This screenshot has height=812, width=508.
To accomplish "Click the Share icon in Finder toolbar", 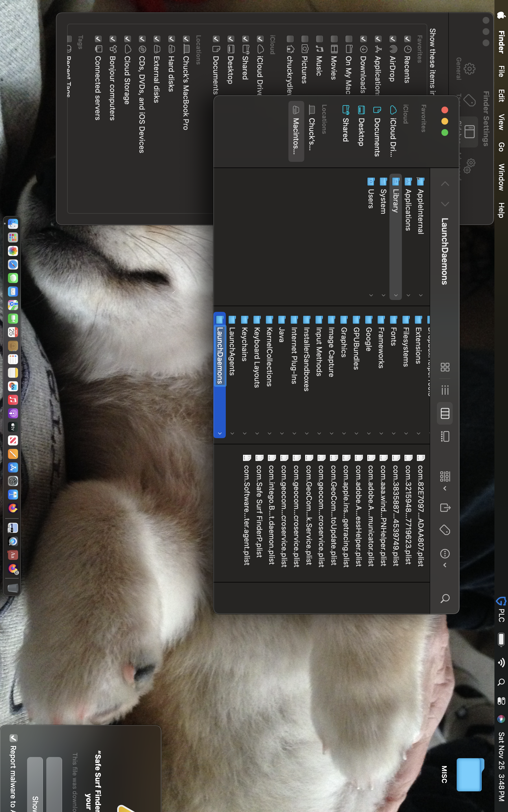I will pyautogui.click(x=445, y=508).
